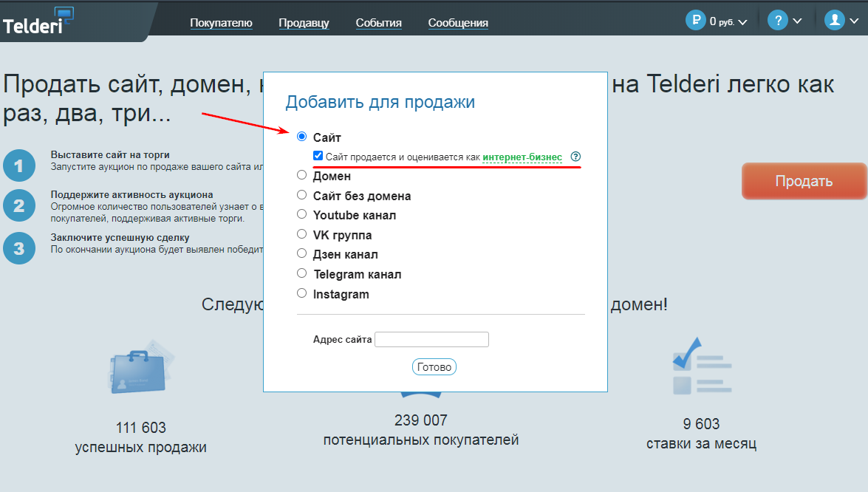The image size is (868, 492).
Task: Click the Добавить для продажи dialog title
Action: [380, 102]
